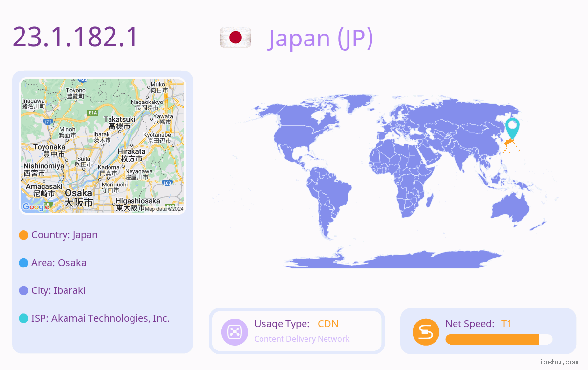Click the Ibaraki label on map
588x370 pixels.
pos(102,137)
